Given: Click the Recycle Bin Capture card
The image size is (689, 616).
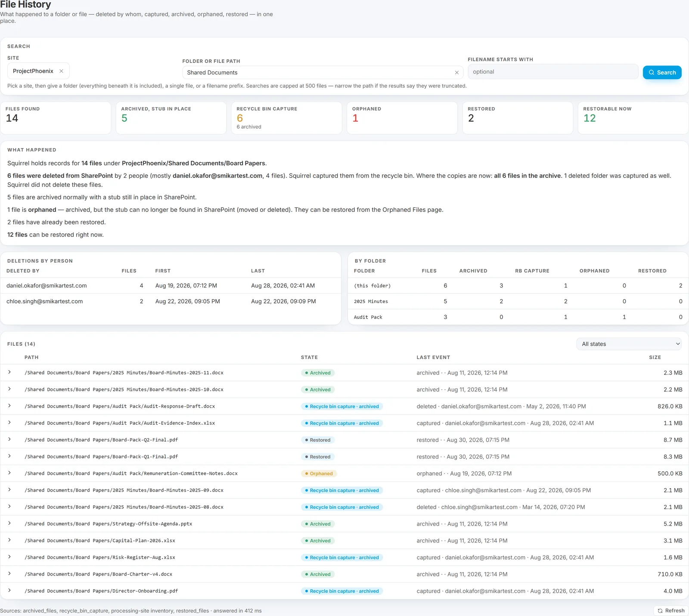Looking at the screenshot, I should tap(286, 118).
